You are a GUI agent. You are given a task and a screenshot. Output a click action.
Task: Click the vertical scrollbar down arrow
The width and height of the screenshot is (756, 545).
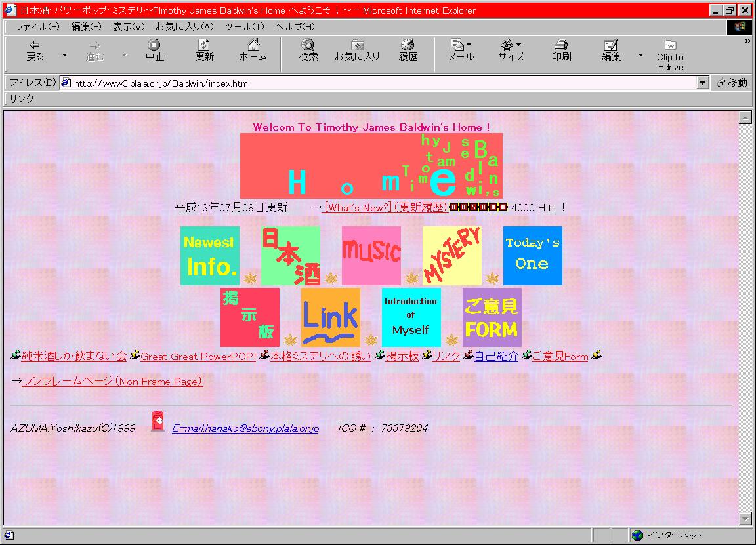(745, 519)
